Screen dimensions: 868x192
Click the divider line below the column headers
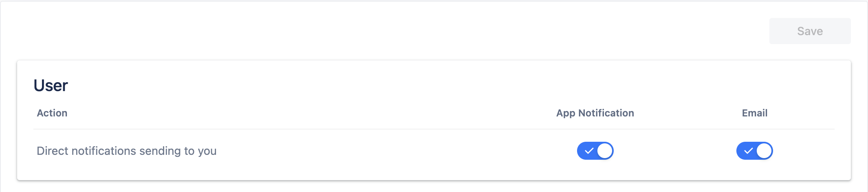(x=434, y=129)
